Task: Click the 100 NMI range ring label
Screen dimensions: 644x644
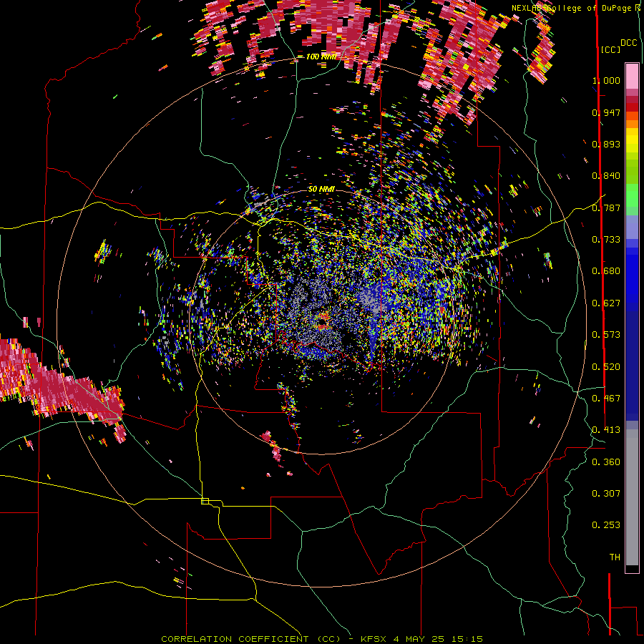Action: tap(321, 57)
